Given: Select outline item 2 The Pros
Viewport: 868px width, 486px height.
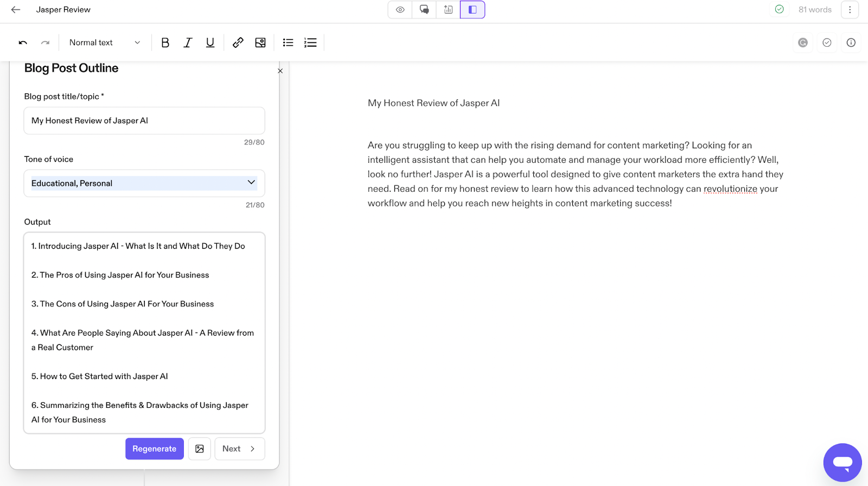Looking at the screenshot, I should [120, 275].
